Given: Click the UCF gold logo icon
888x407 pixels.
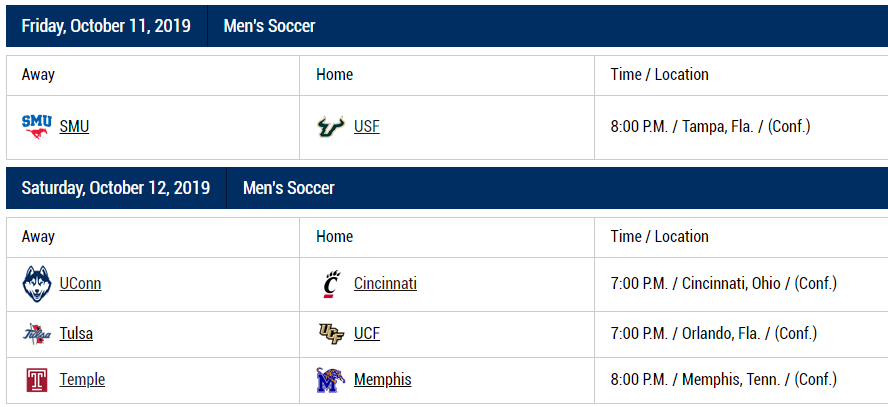Looking at the screenshot, I should (331, 334).
